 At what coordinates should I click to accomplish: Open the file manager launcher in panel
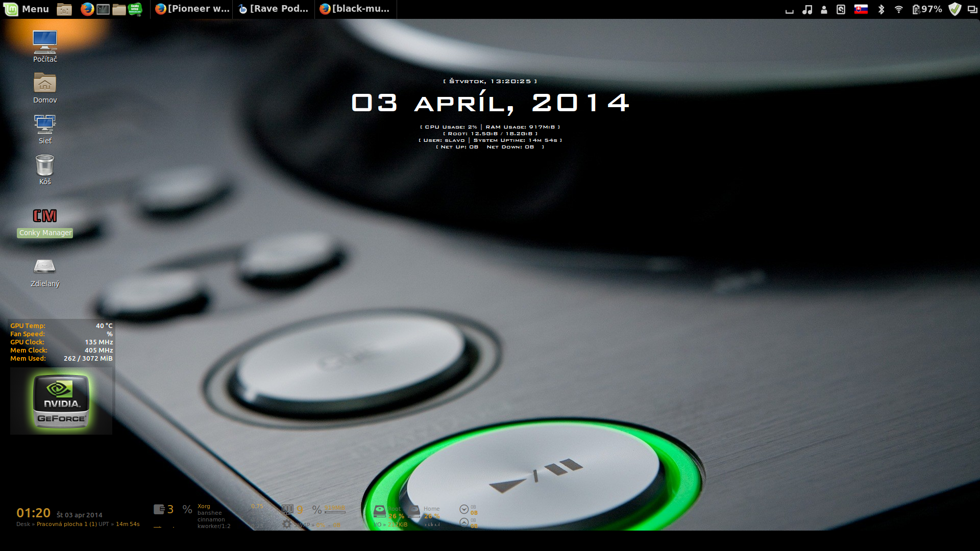[119, 9]
